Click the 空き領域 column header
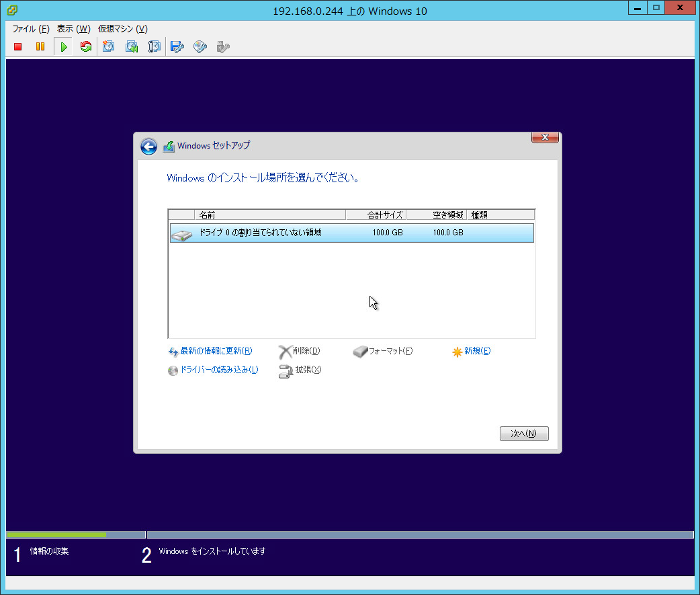This screenshot has width=700, height=595. [x=437, y=215]
